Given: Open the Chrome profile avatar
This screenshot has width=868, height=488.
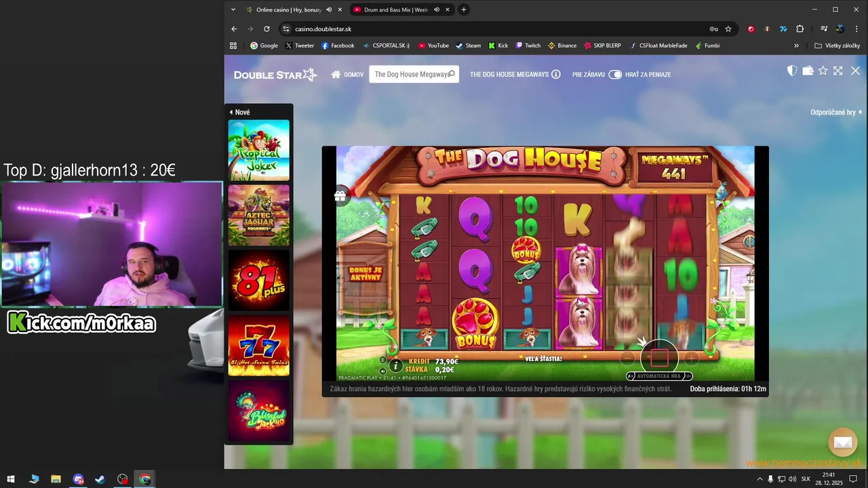Looking at the screenshot, I should 840,29.
